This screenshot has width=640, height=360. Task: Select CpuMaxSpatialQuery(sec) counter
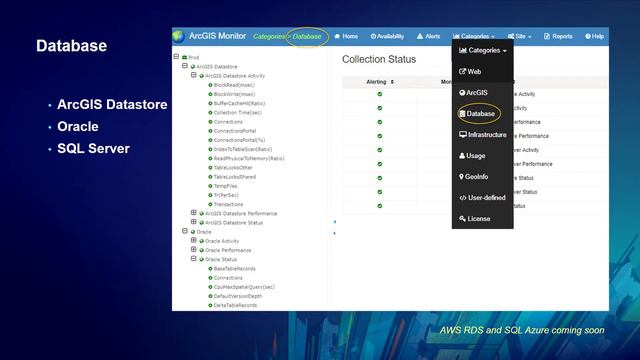tap(244, 287)
